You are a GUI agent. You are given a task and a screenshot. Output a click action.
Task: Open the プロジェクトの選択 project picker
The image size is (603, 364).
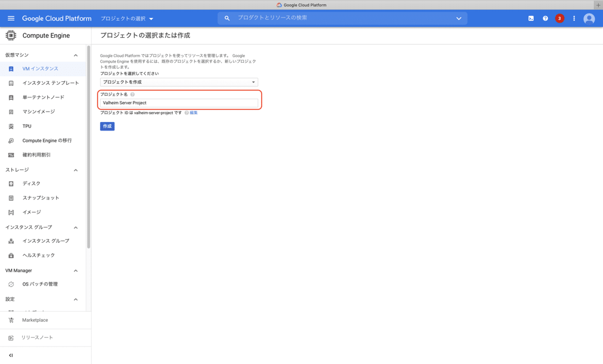point(127,19)
